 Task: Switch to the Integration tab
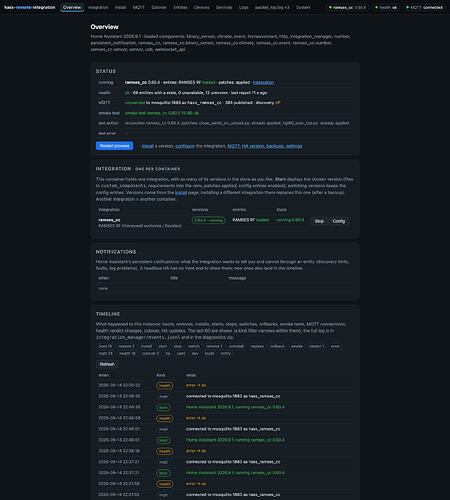coord(98,7)
